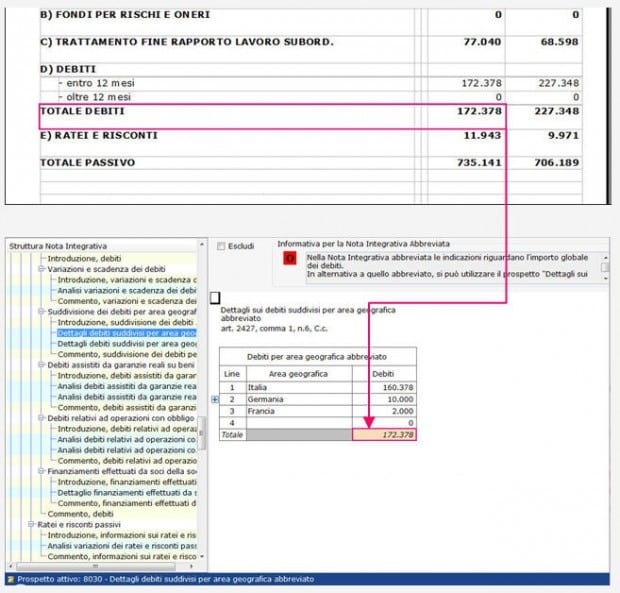Collapse the Debiti relativi ad operazioni con obbligo node
This screenshot has height=593, width=620.
(41, 418)
